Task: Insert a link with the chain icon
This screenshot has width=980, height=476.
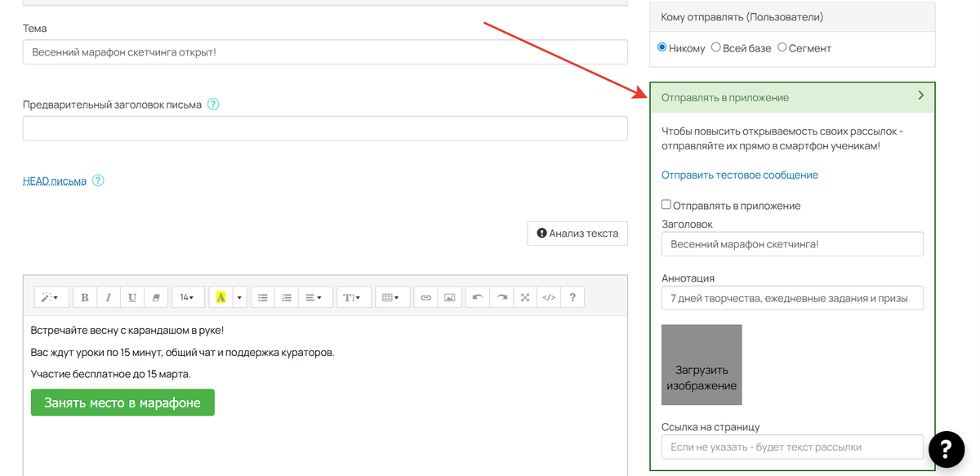Action: click(425, 298)
